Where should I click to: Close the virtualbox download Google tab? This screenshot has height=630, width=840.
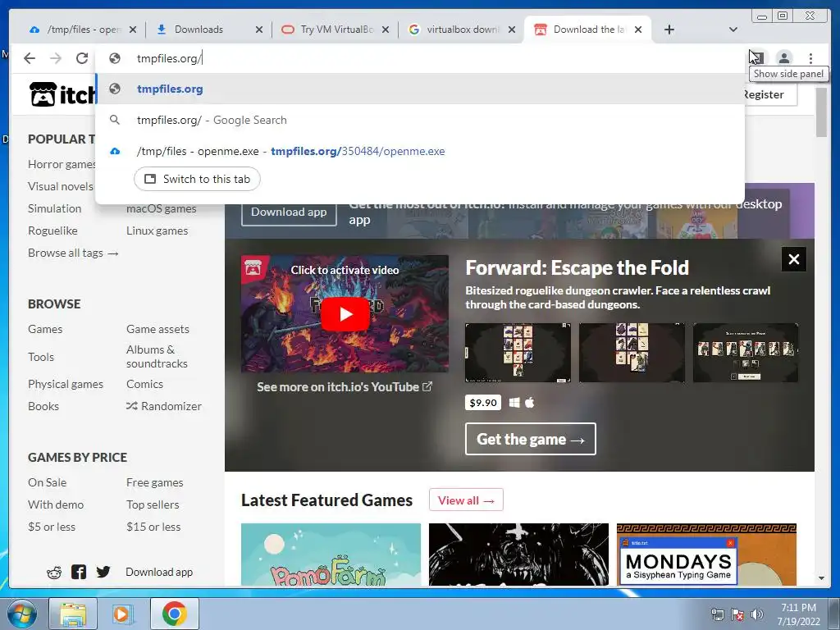point(512,30)
